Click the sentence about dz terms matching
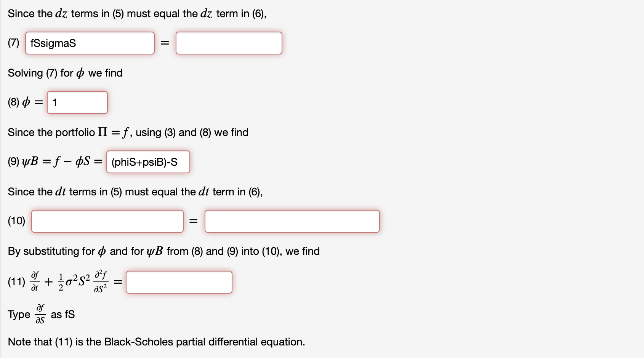Screen dimensions: 644x358 coord(137,13)
